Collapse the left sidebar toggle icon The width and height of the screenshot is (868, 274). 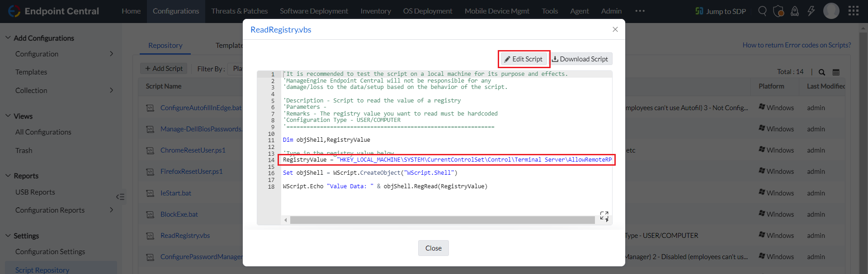pyautogui.click(x=120, y=197)
